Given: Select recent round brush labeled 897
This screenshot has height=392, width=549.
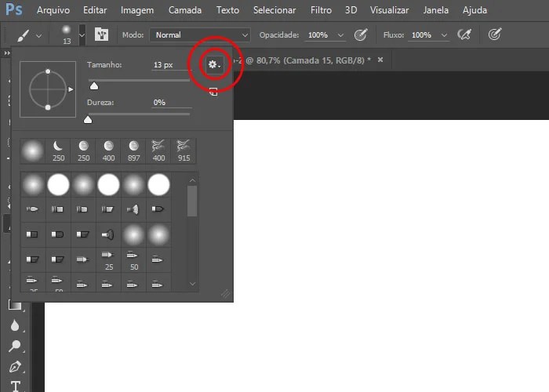Looking at the screenshot, I should point(134,151).
